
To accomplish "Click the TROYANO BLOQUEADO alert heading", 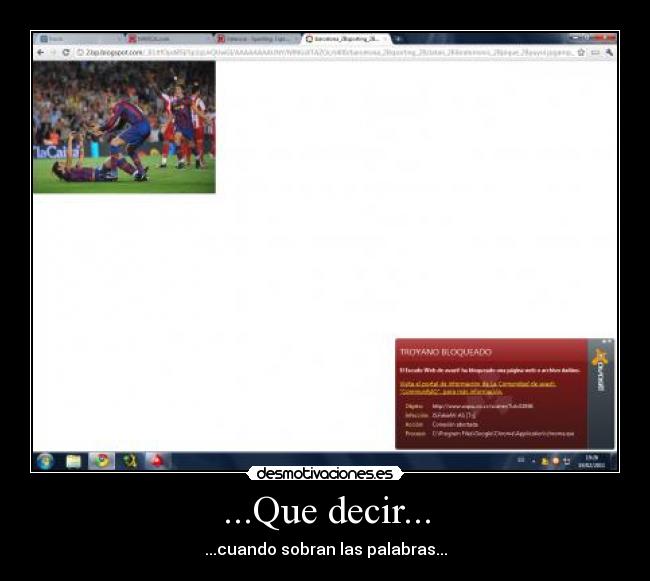I will 446,352.
